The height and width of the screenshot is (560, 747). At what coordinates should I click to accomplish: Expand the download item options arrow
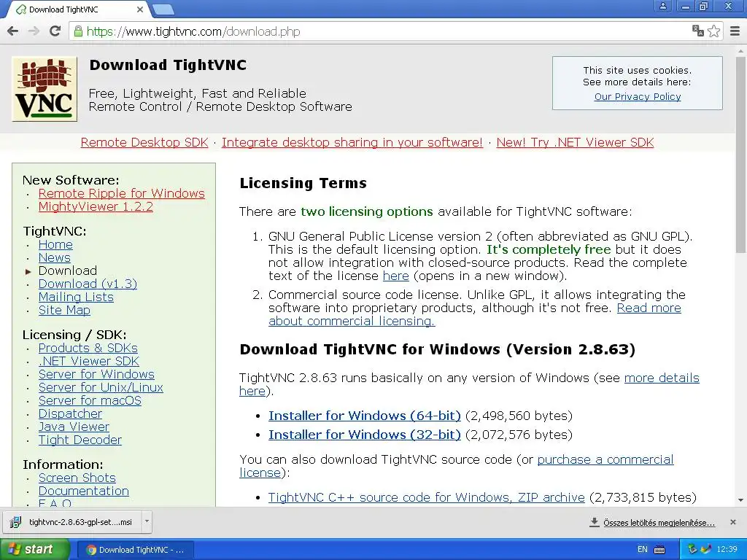coord(147,522)
